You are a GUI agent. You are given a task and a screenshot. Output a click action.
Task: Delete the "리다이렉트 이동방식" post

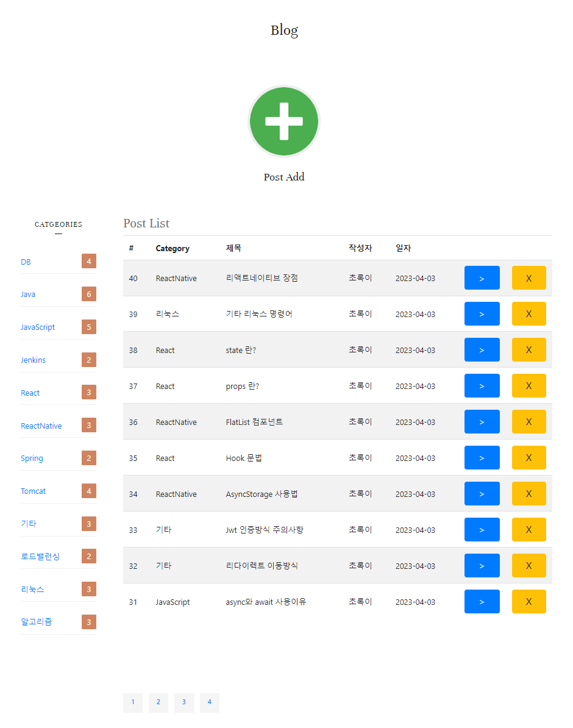[x=529, y=565]
